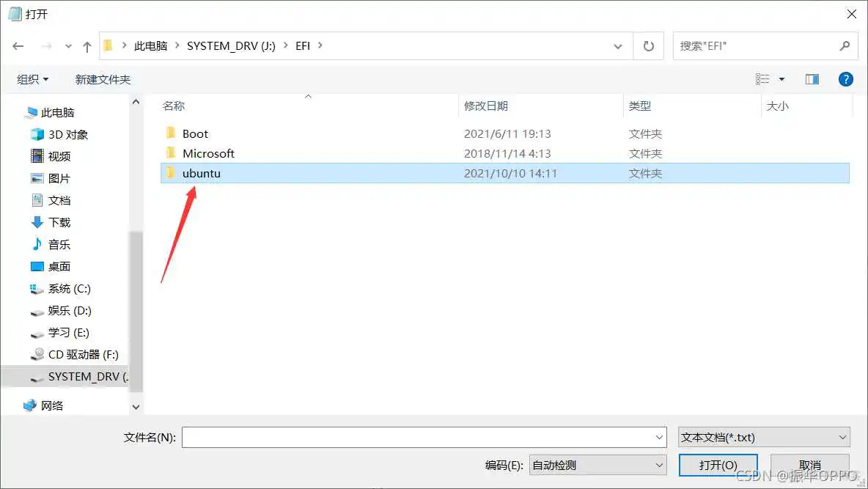868x489 pixels.
Task: Click the change view mode icon
Action: pos(764,79)
